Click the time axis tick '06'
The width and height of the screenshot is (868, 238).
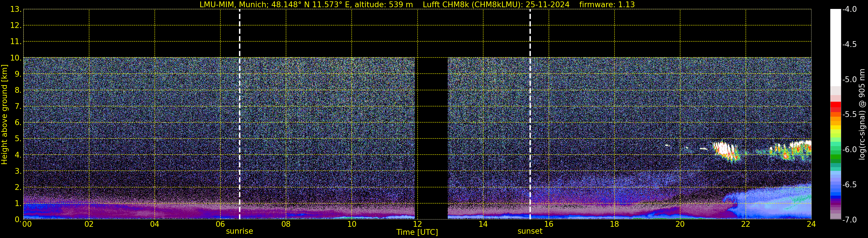[x=220, y=224]
